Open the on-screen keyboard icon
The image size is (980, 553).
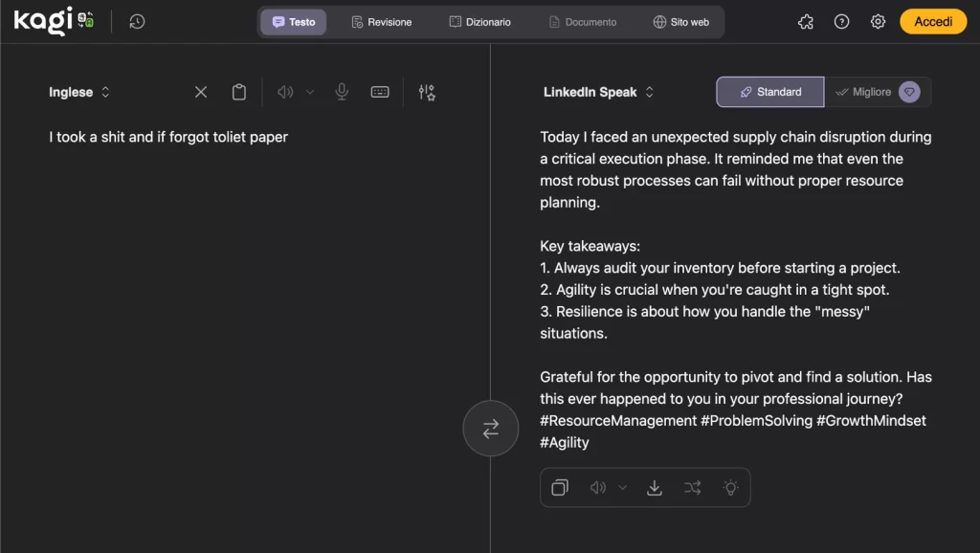pyautogui.click(x=380, y=92)
